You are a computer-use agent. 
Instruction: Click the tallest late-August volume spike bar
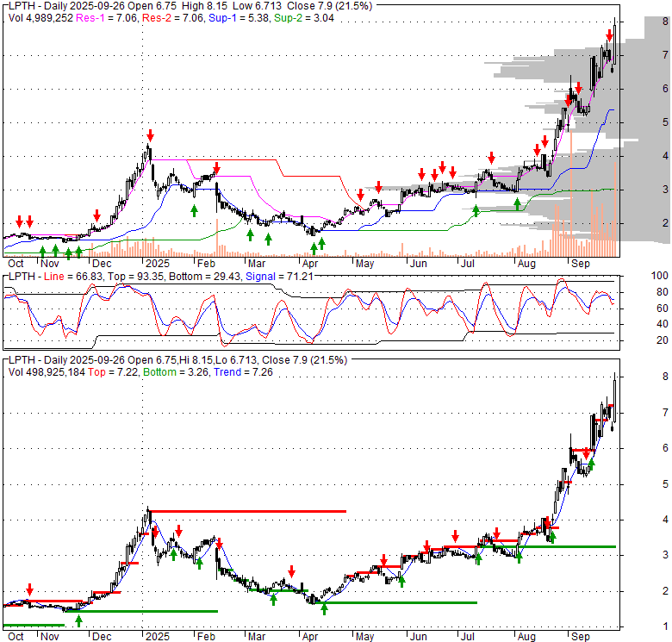click(571, 194)
